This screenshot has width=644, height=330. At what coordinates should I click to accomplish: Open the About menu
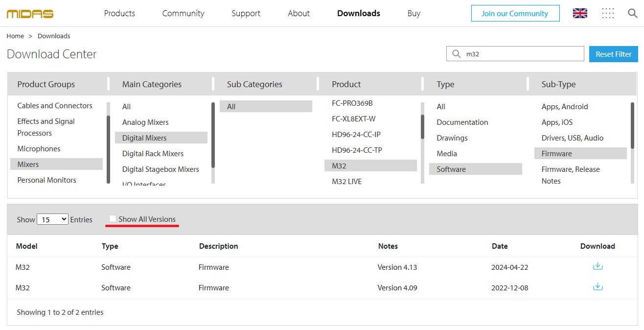[x=299, y=13]
